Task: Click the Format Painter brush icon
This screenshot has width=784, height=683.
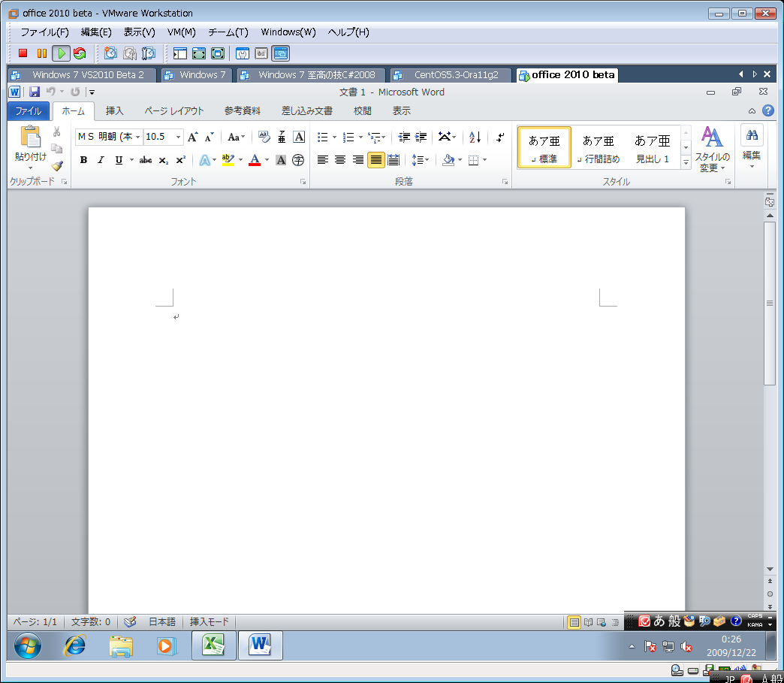Action: (57, 166)
